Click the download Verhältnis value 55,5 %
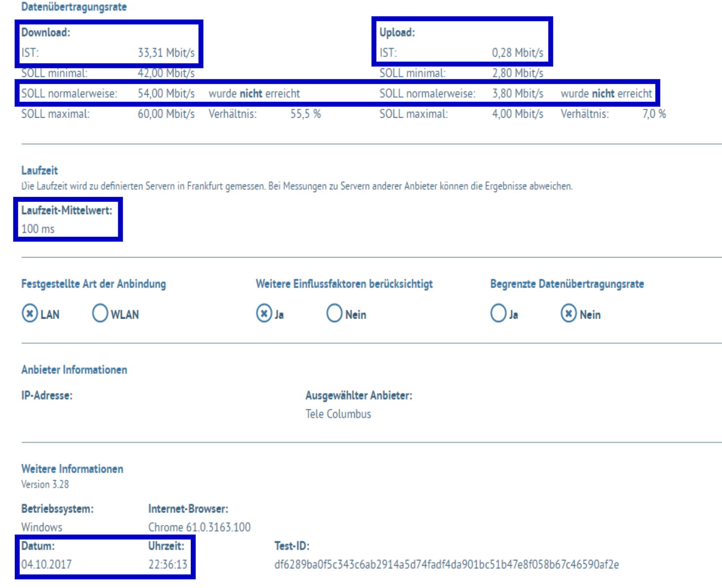 [x=306, y=114]
